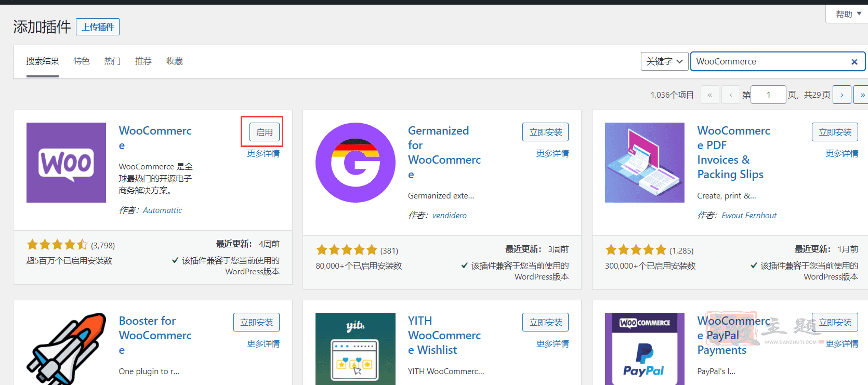Switch to the 推荐 tab
Viewport: 868px width, 385px height.
[143, 61]
